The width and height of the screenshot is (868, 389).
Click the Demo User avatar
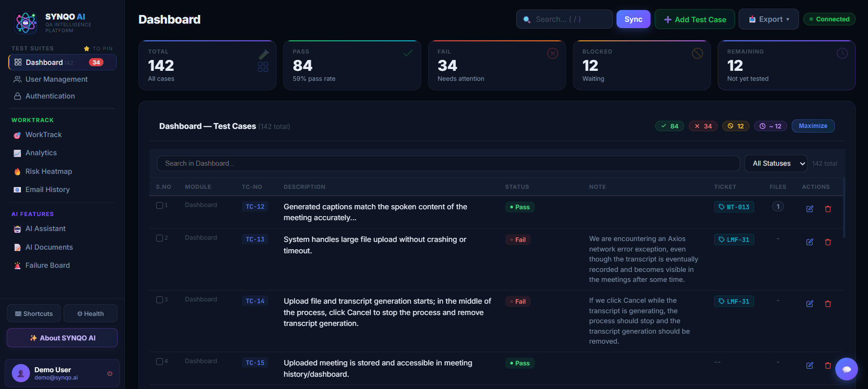[21, 373]
